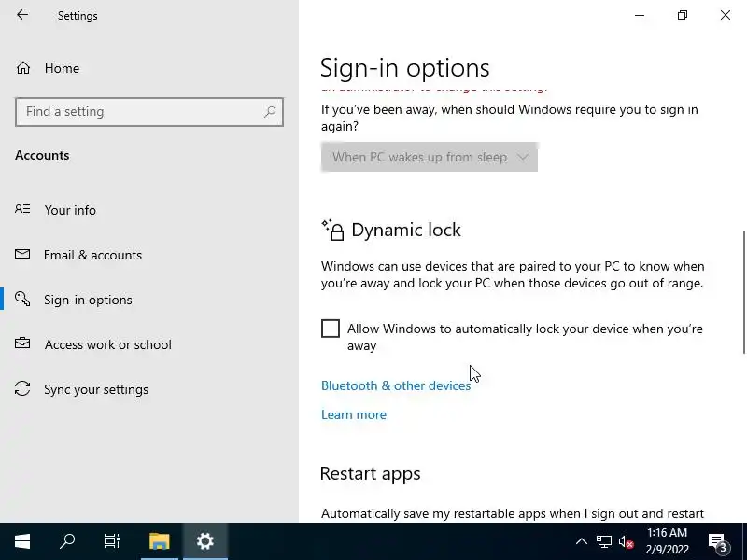Open the Sync your settings page
This screenshot has height=560, width=747.
coord(96,389)
